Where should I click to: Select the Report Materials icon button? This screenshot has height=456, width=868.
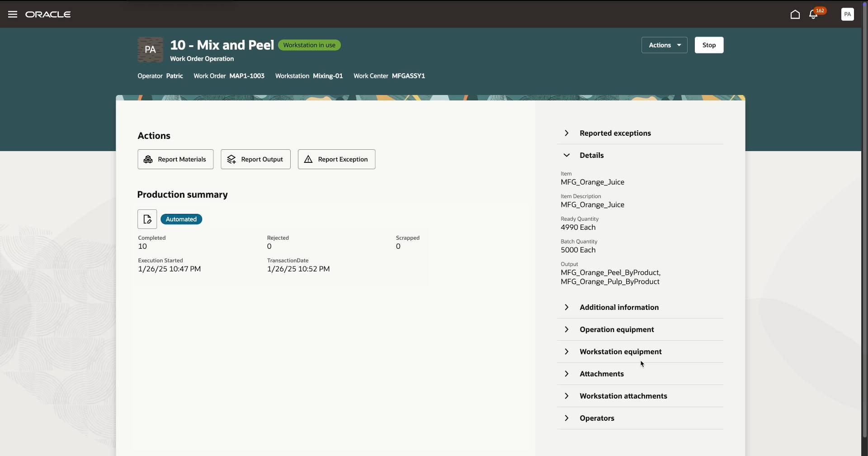click(x=149, y=159)
